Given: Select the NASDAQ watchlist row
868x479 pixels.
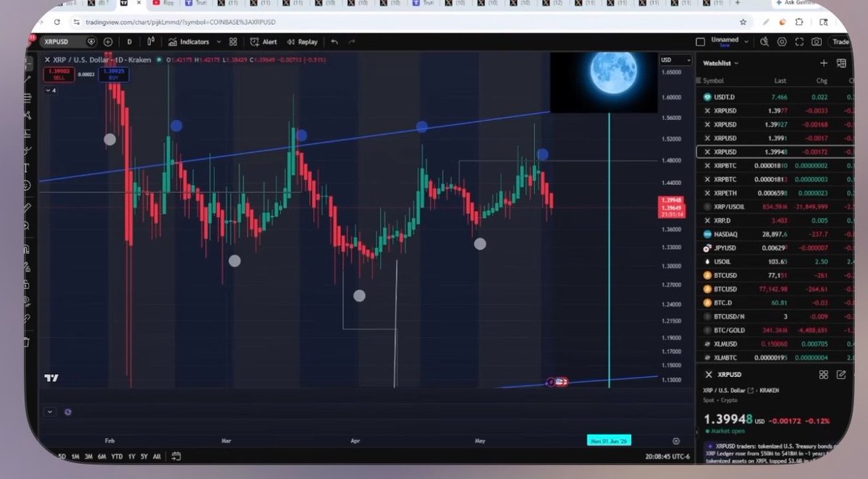Looking at the screenshot, I should click(x=775, y=234).
